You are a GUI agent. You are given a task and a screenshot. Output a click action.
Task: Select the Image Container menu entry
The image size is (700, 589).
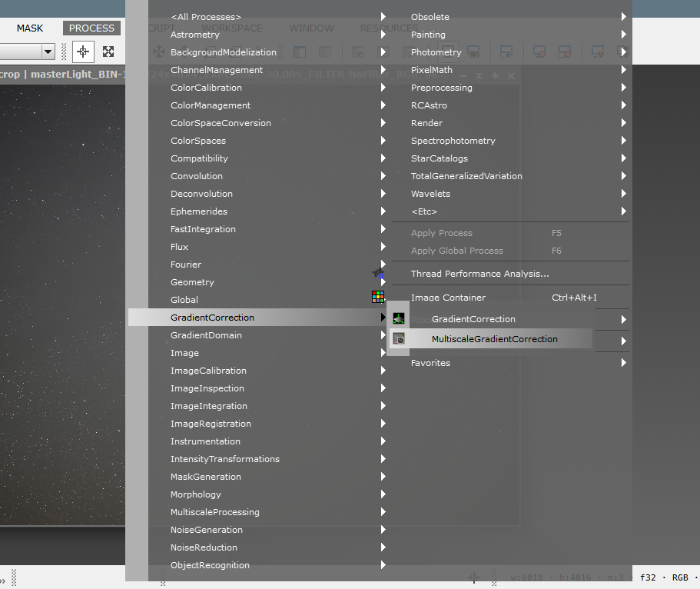coord(448,298)
